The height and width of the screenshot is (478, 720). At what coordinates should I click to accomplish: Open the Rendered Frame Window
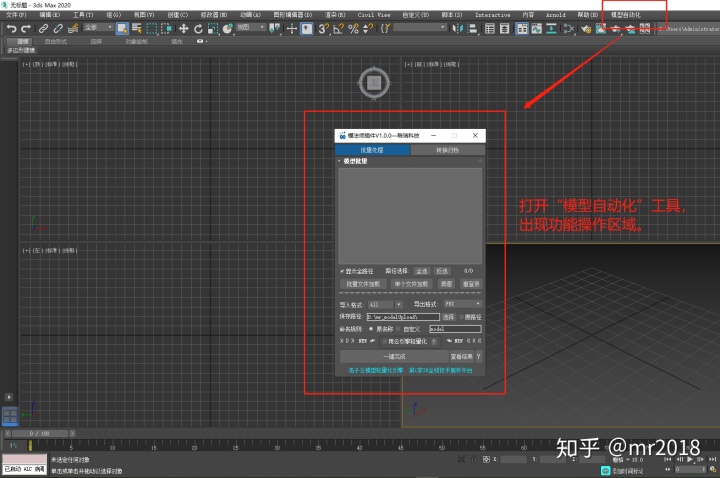pos(601,29)
